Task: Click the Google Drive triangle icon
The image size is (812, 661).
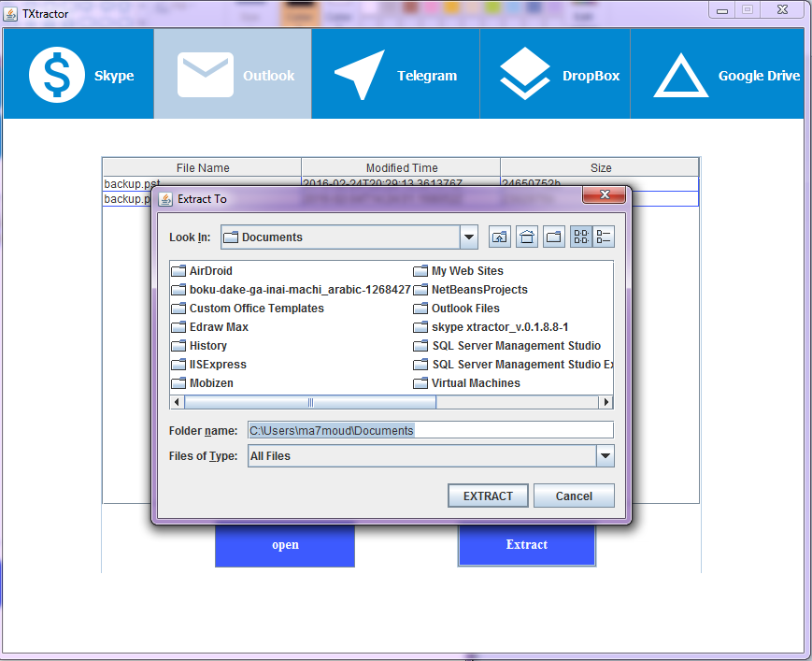Action: pos(681,76)
